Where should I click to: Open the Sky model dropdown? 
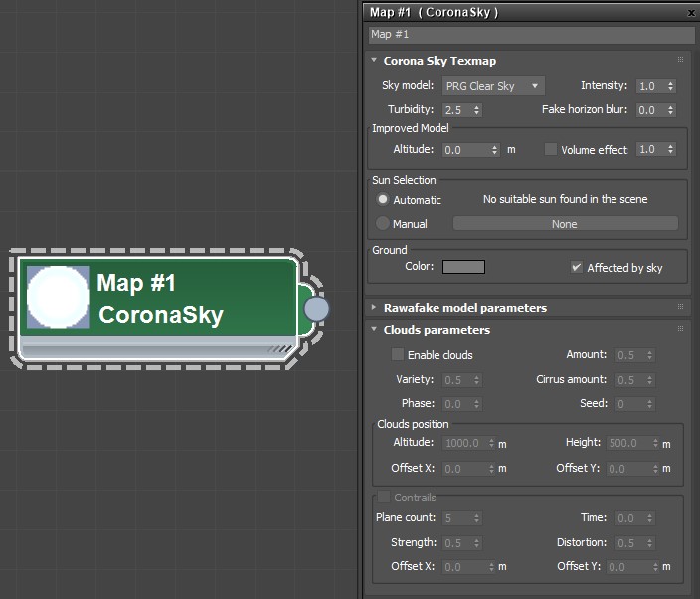(492, 86)
